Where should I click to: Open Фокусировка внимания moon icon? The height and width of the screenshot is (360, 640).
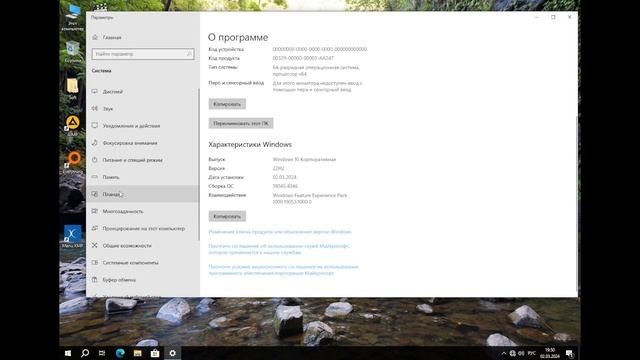[95, 143]
